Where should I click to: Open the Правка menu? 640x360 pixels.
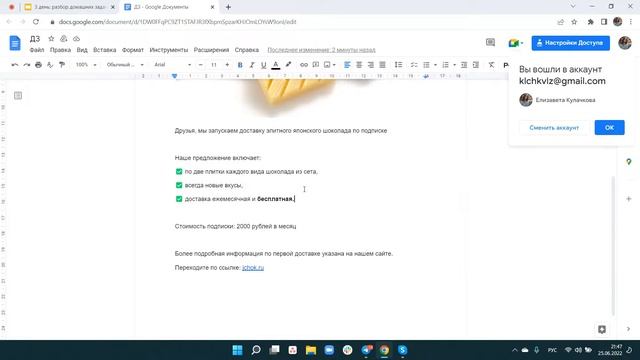pos(60,50)
